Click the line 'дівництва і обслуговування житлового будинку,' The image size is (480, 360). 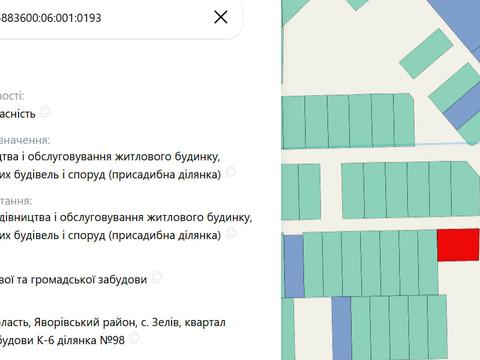tap(126, 218)
